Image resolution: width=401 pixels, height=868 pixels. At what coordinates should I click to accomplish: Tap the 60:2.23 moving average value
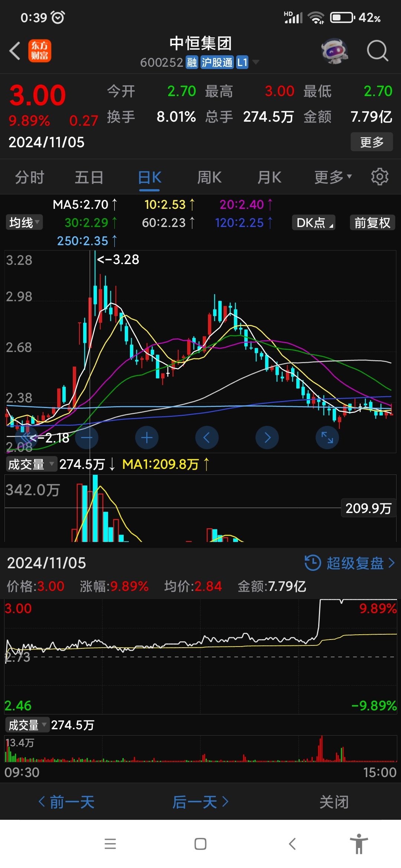point(168,223)
